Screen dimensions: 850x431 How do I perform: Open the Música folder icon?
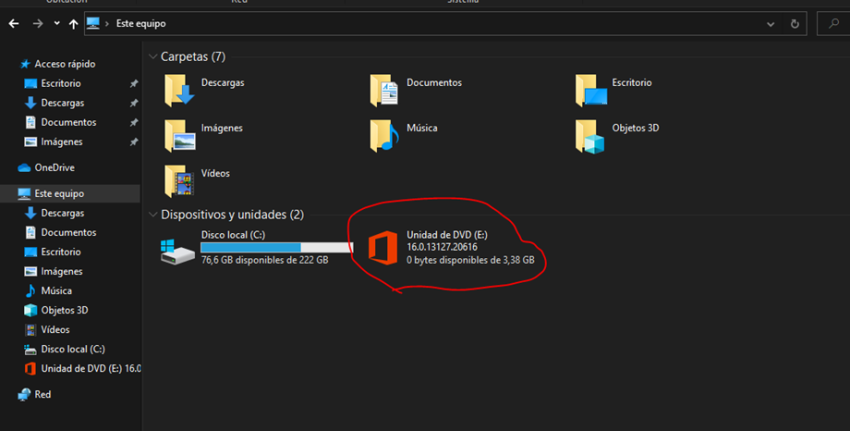385,135
